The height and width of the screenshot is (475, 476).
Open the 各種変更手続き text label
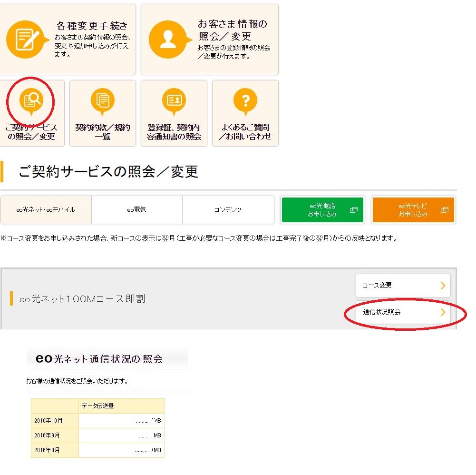92,26
